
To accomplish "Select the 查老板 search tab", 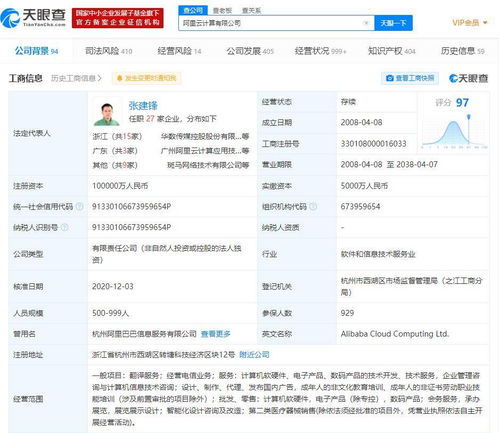I will click(x=222, y=11).
